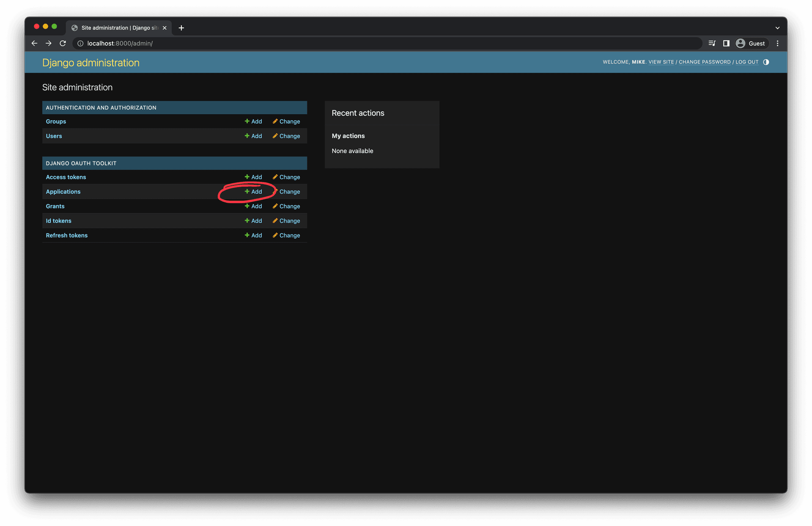Screen dimensions: 812x526
Task: Click the WELCOME, MIKE text
Action: click(x=624, y=62)
